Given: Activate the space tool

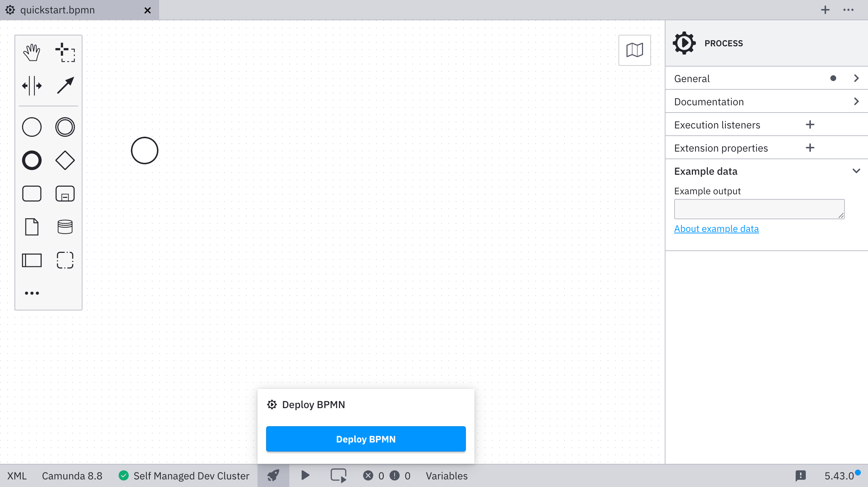Looking at the screenshot, I should point(32,86).
